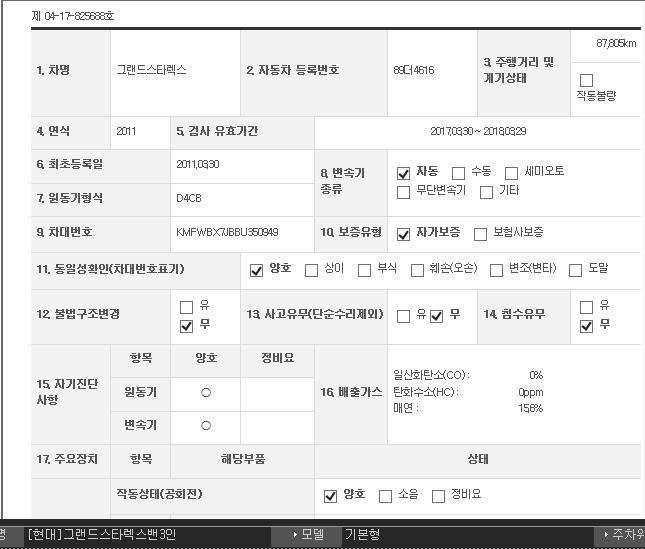
Task: Tick the 세미오토 transmission checkbox
Action: click(x=512, y=173)
